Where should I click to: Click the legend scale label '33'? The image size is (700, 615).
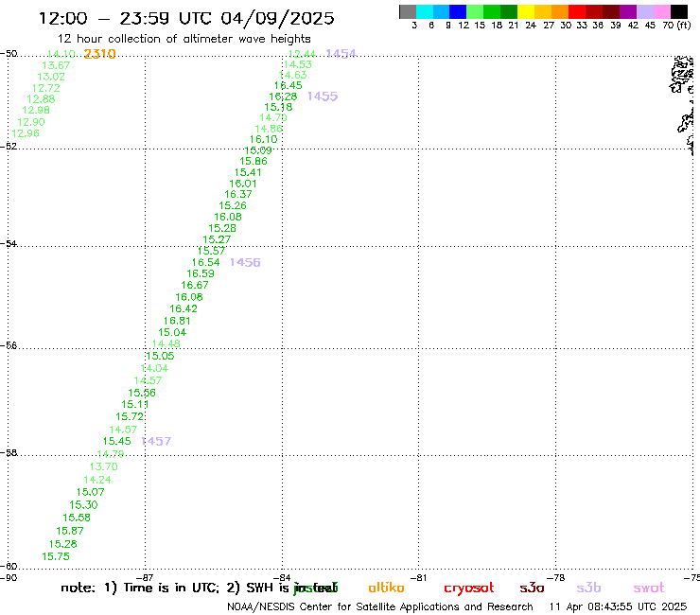point(582,26)
